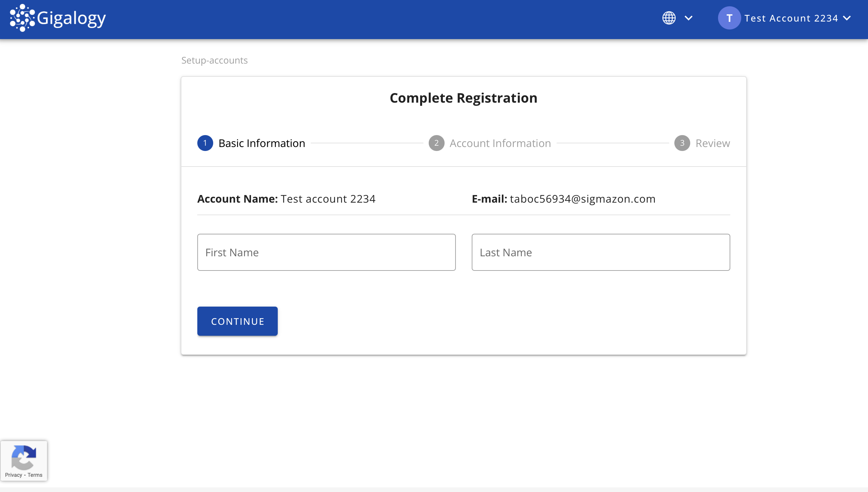Click step 1 circle icon
Screen dimensions: 868x492
205,143
